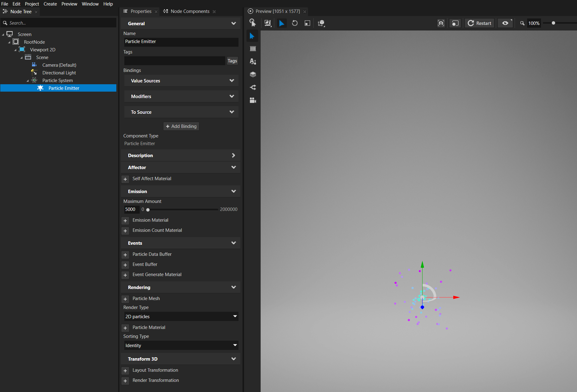The width and height of the screenshot is (577, 392).
Task: Expand the To Source bindings group
Action: 232,112
